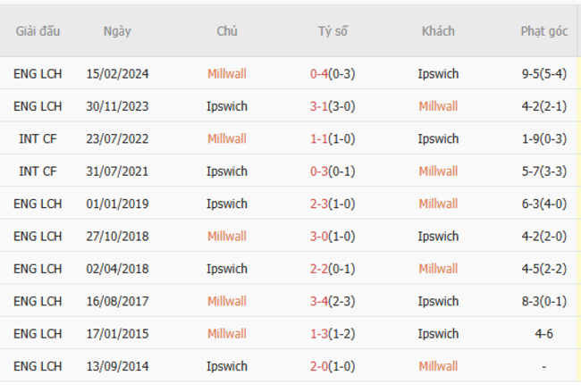Viewport: 581px width, 392px height.
Task: Open the 1-3 score from 17/01/2015
Action: point(320,333)
